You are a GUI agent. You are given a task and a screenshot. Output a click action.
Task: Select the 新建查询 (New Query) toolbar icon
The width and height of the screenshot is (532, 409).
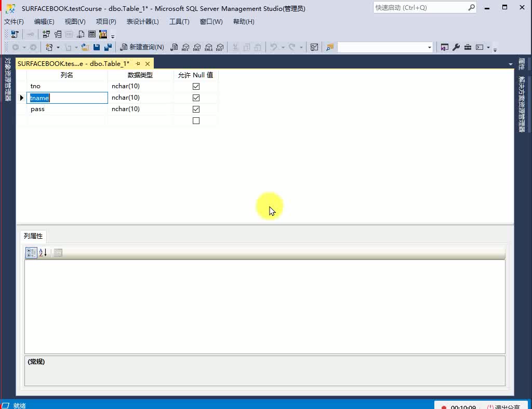(x=142, y=47)
